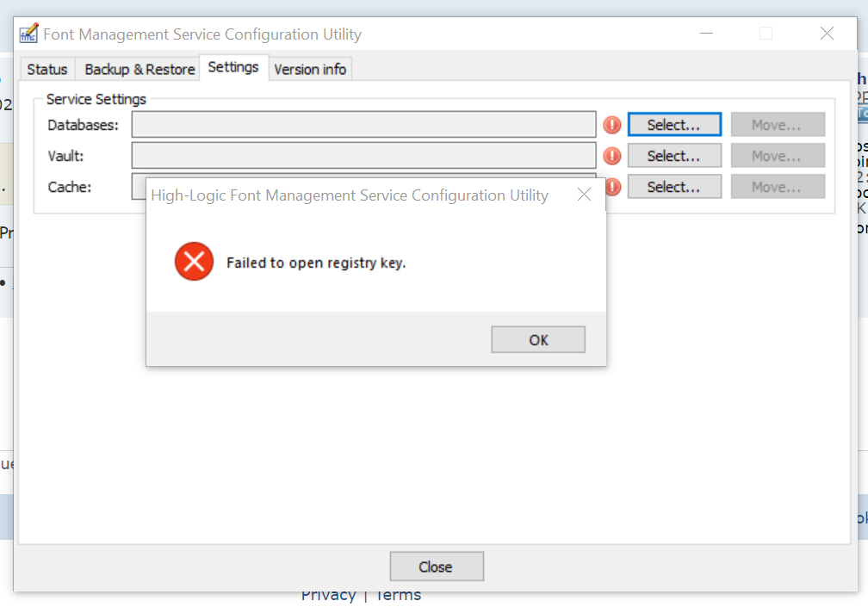This screenshot has height=607, width=868.
Task: Open the Version info tab
Action: point(310,69)
